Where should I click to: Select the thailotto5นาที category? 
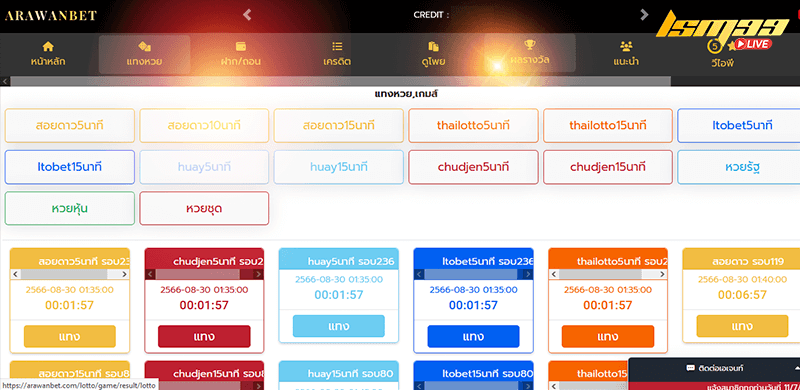473,126
